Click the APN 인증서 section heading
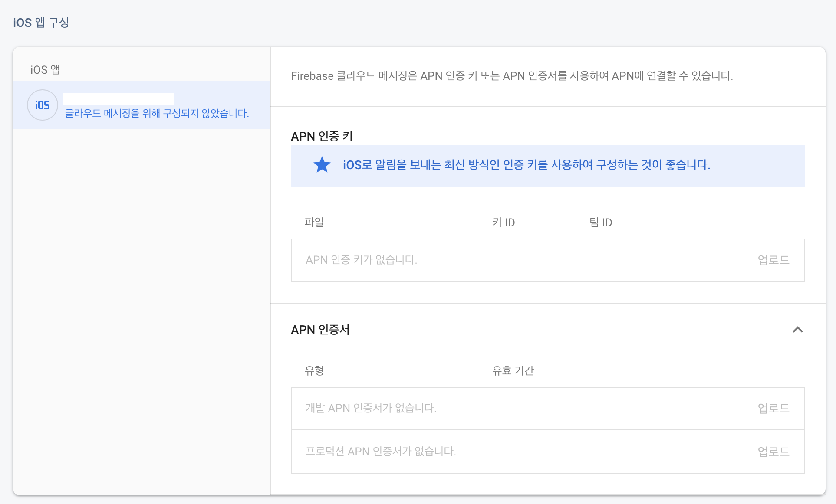The image size is (836, 504). click(320, 330)
